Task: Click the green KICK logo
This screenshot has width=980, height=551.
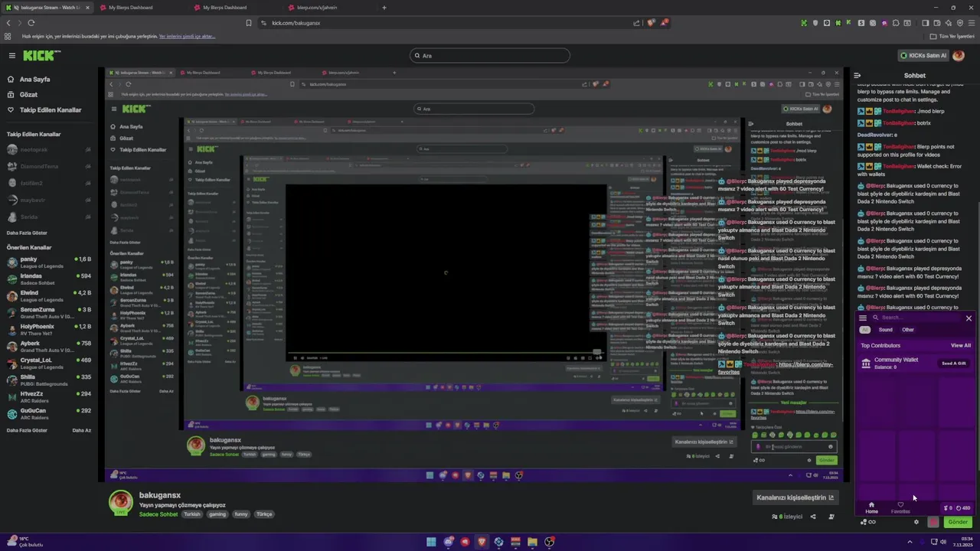Action: [x=41, y=55]
